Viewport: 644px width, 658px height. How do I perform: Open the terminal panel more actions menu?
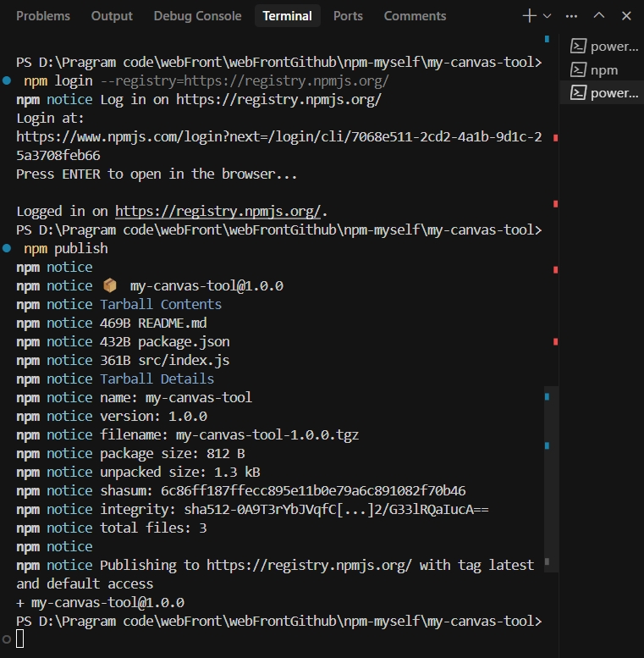point(572,16)
